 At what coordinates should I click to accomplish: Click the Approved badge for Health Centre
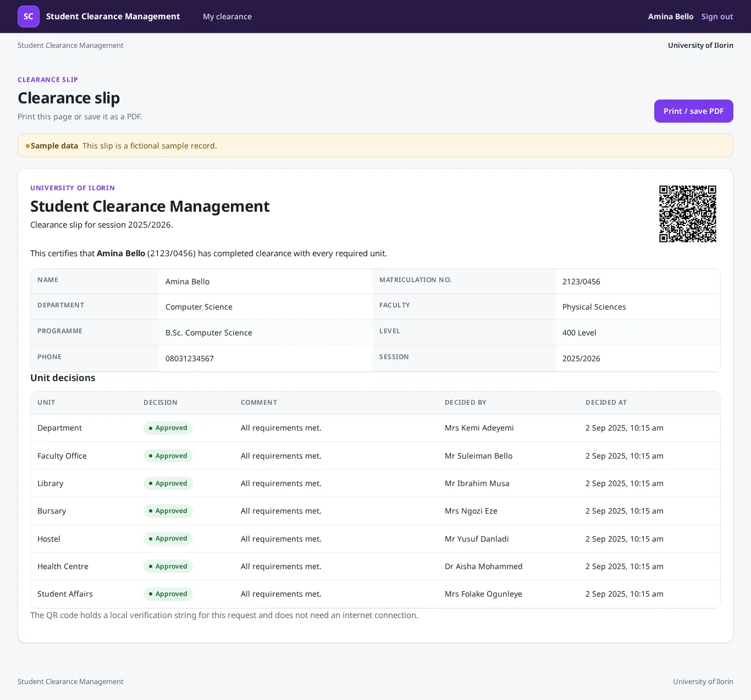pos(168,566)
